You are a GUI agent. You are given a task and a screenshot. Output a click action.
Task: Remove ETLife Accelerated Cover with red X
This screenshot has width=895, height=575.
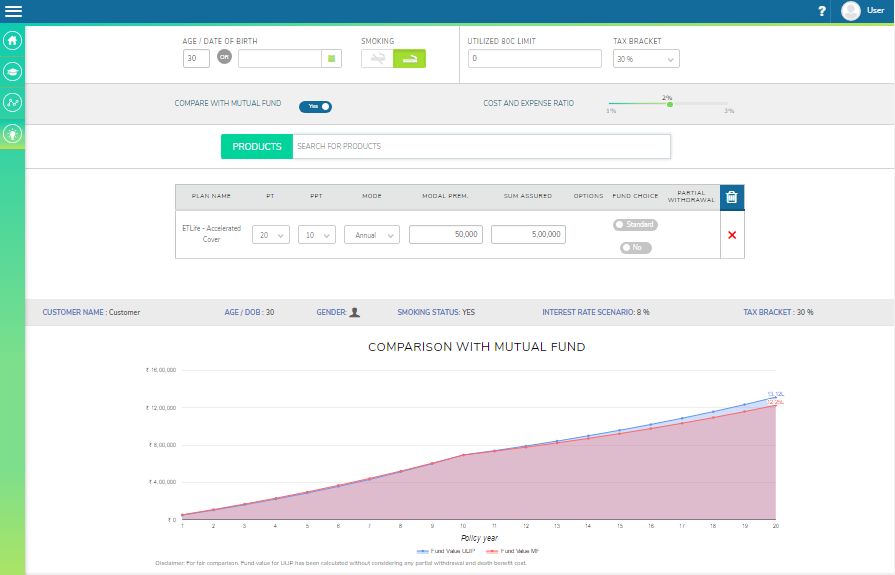coord(732,234)
